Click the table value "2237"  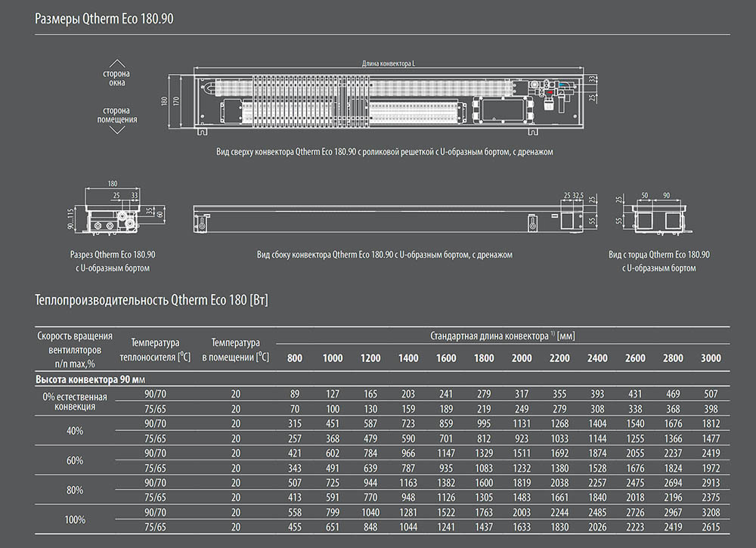click(x=673, y=453)
